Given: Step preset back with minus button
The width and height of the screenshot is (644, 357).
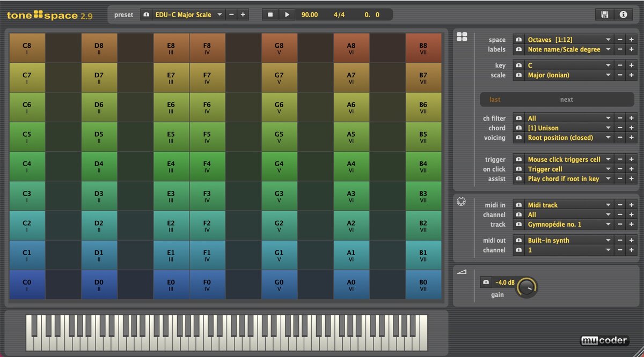Looking at the screenshot, I should (231, 14).
